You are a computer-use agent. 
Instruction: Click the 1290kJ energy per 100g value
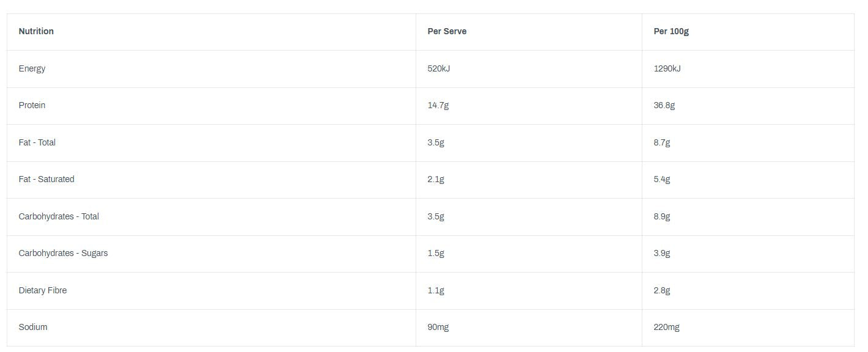coord(667,68)
